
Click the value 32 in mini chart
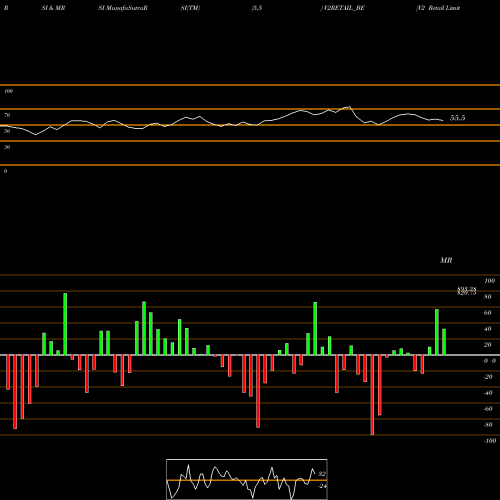pos(322,474)
